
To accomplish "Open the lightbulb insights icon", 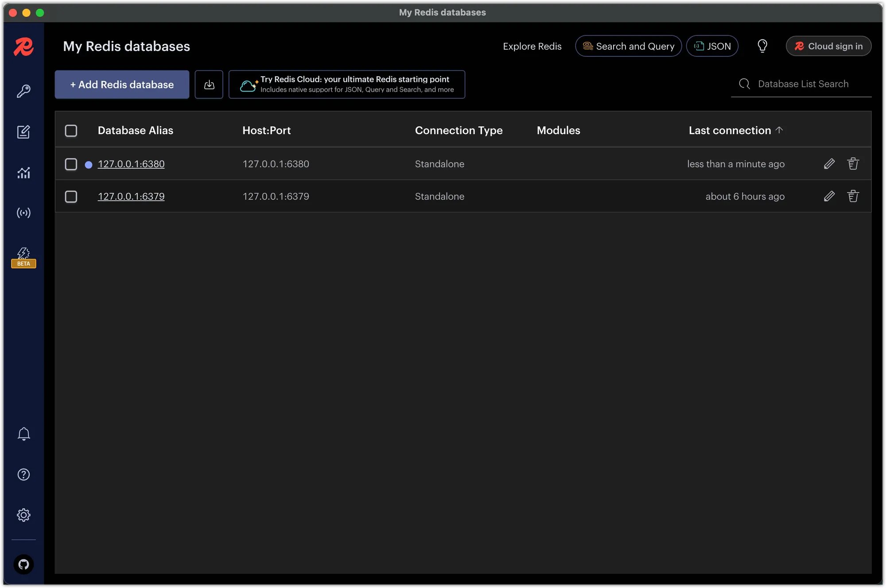I will tap(762, 46).
